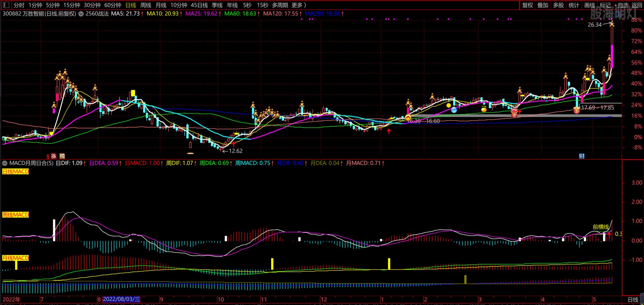Click the 财 financial report marker icon

pyautogui.click(x=582, y=156)
